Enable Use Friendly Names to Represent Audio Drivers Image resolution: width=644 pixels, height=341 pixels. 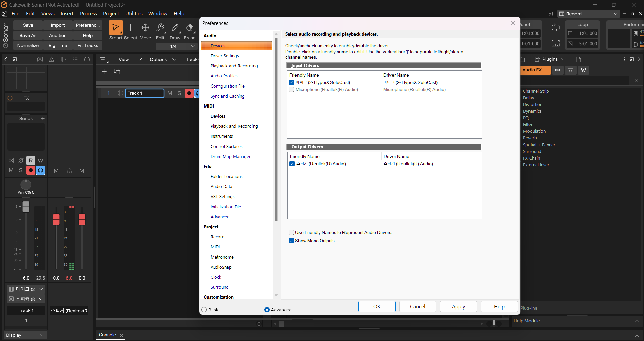[x=291, y=232]
